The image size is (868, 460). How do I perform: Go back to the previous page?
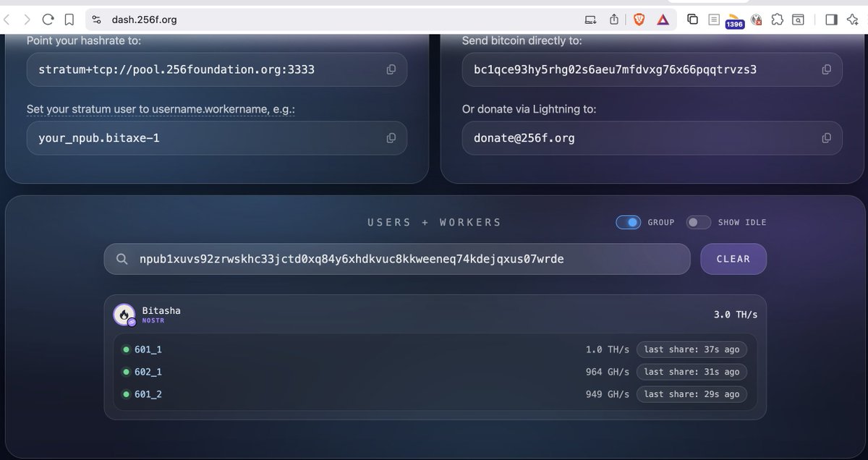(7, 20)
